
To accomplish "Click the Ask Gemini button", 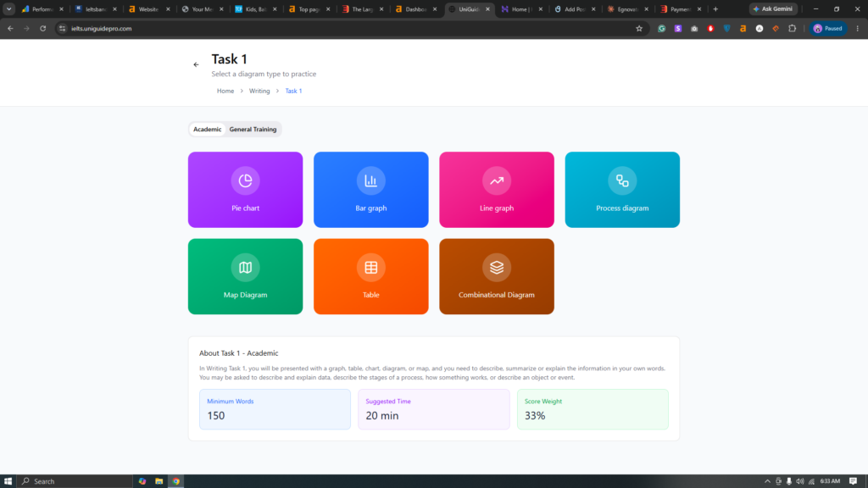I will pyautogui.click(x=773, y=8).
